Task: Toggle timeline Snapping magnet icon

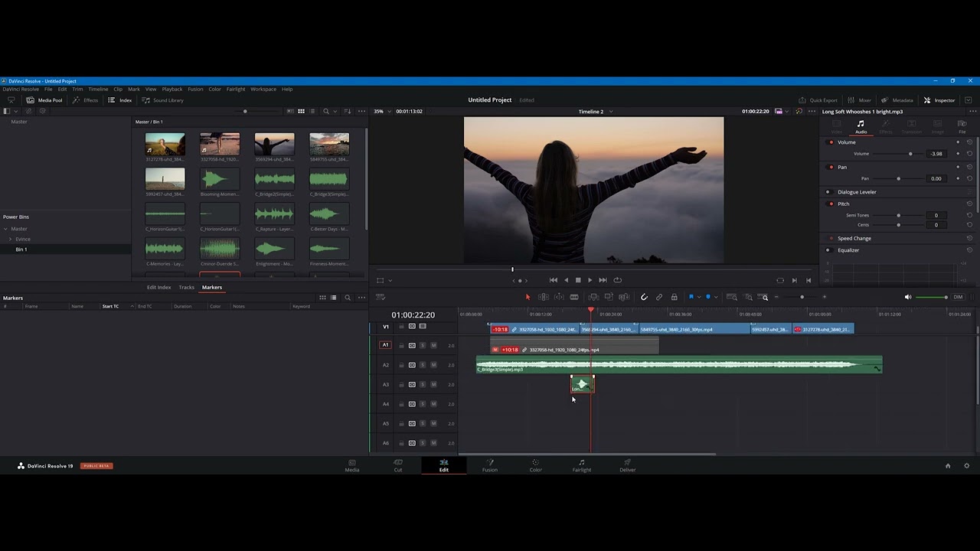Action: click(x=644, y=297)
